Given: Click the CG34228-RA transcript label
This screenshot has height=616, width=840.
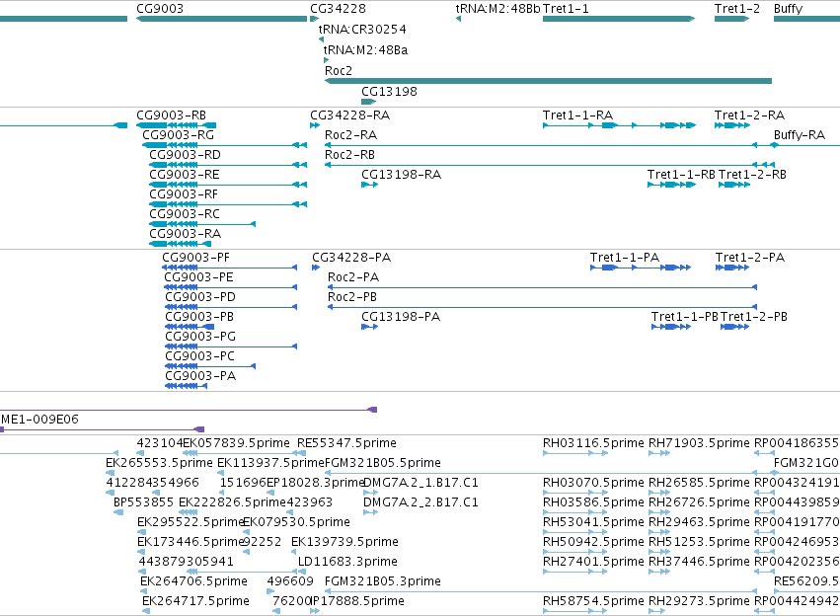Looking at the screenshot, I should [349, 115].
